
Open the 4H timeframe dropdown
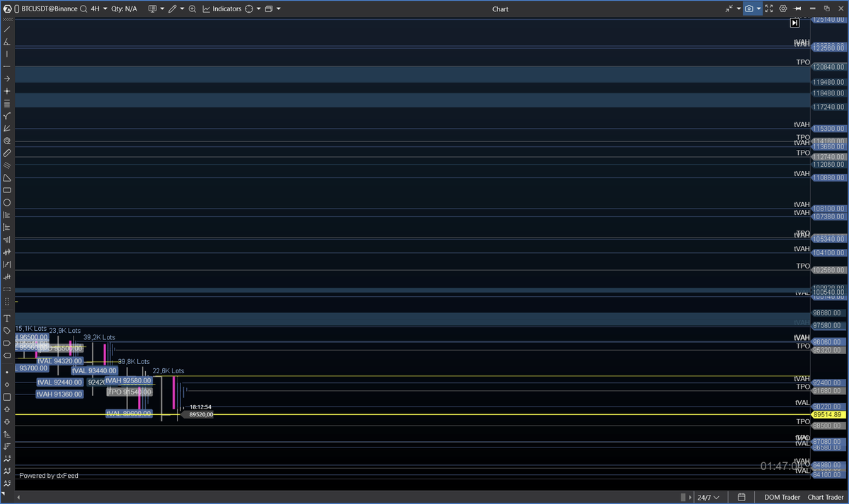[x=99, y=9]
